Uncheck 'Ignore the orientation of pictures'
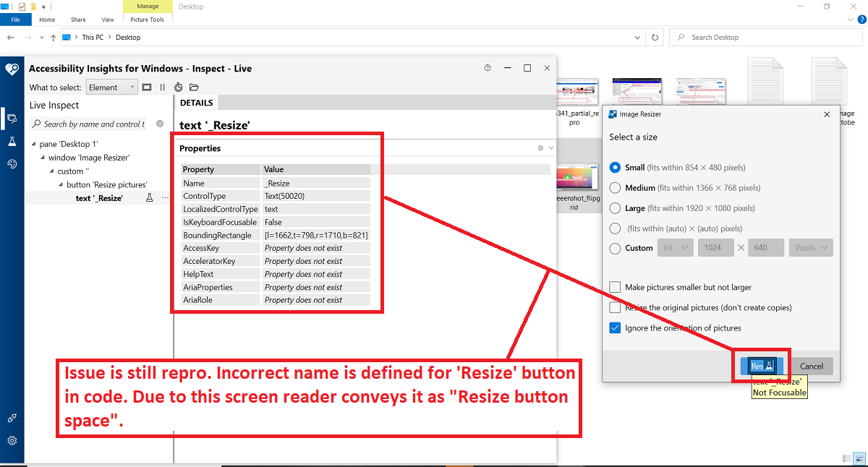Viewport: 868px width, 467px height. (616, 327)
